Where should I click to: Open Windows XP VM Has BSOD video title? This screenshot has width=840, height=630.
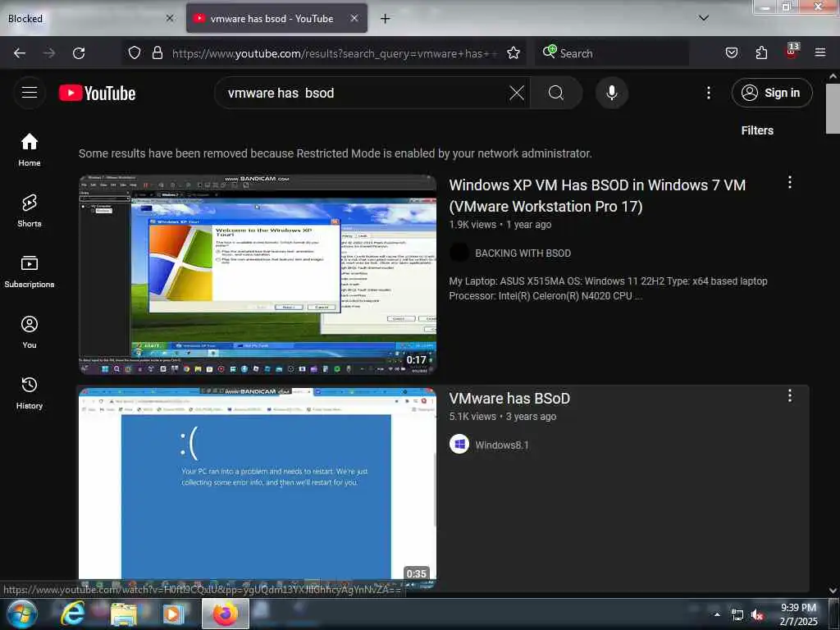point(597,195)
